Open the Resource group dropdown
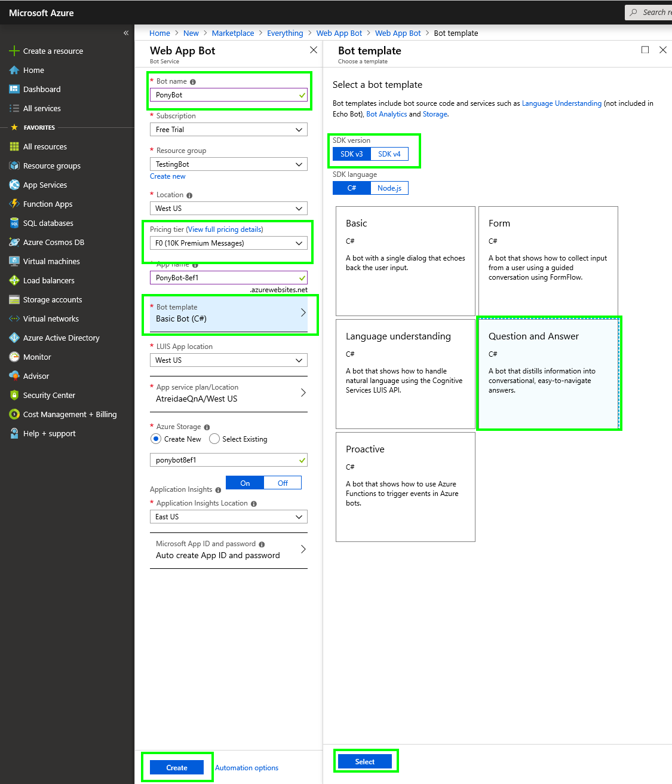This screenshot has height=784, width=672. pyautogui.click(x=229, y=164)
